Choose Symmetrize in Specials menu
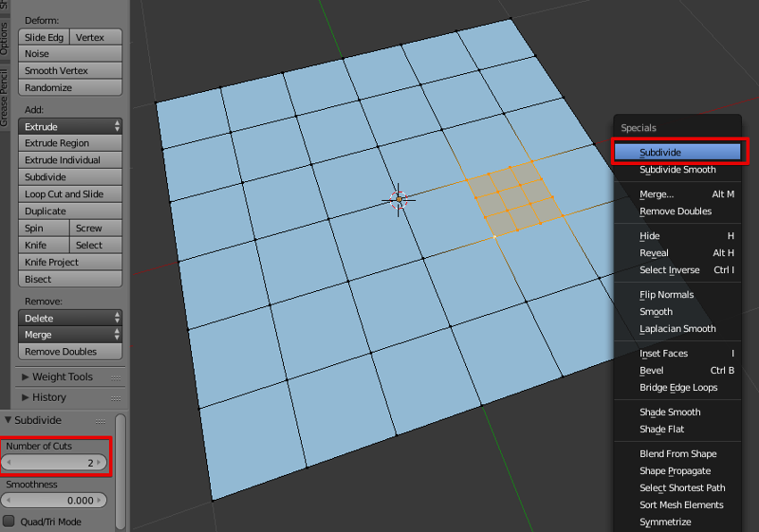Screen dimensions: 759x532 tap(678, 522)
